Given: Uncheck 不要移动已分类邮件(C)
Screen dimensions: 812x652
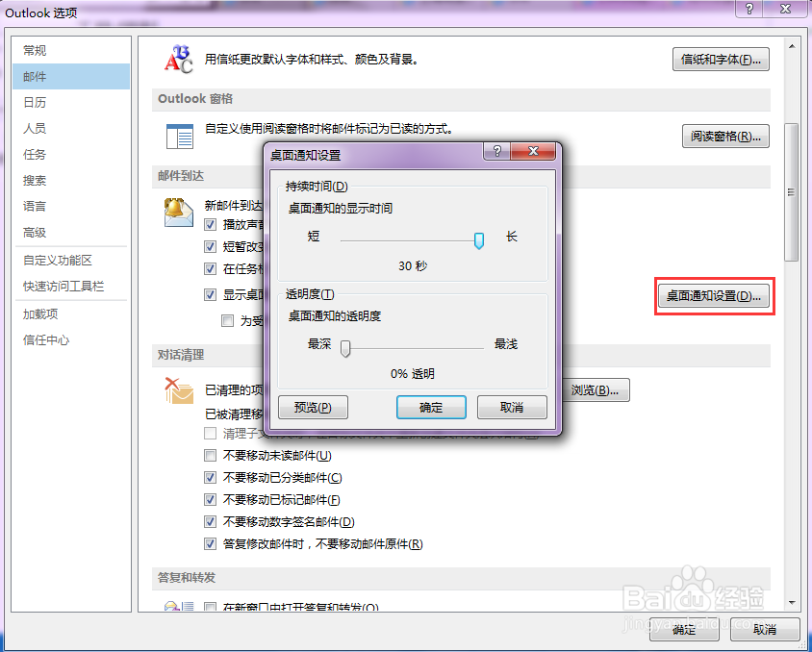Looking at the screenshot, I should [x=211, y=478].
